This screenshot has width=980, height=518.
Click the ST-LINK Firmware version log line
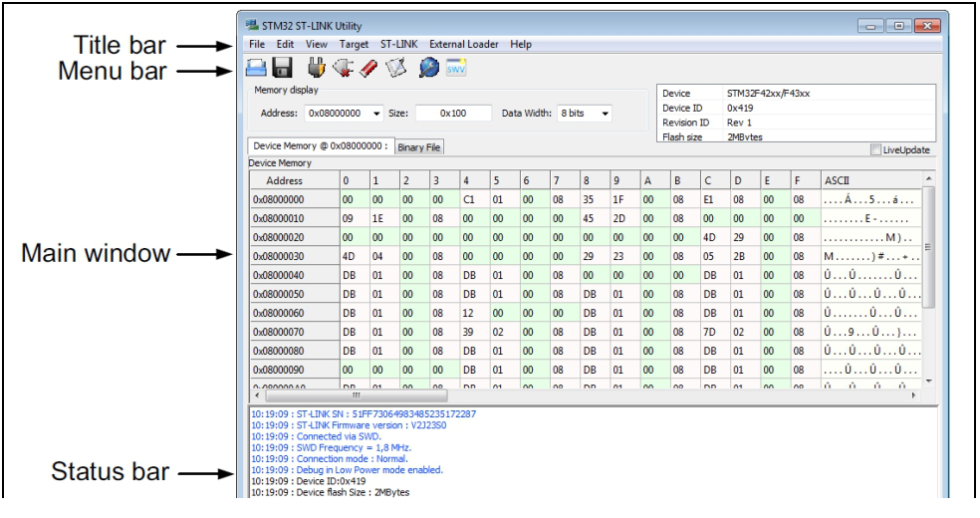[x=349, y=425]
